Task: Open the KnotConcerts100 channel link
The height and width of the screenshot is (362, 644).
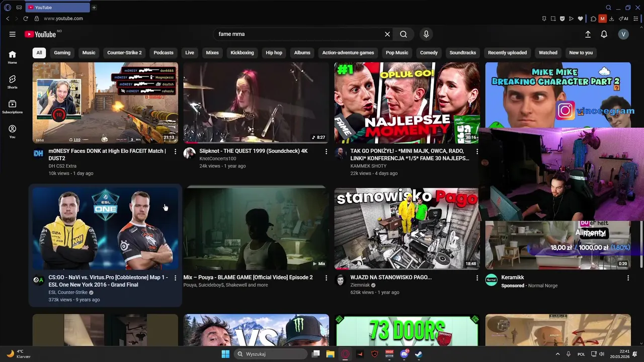Action: tap(217, 158)
